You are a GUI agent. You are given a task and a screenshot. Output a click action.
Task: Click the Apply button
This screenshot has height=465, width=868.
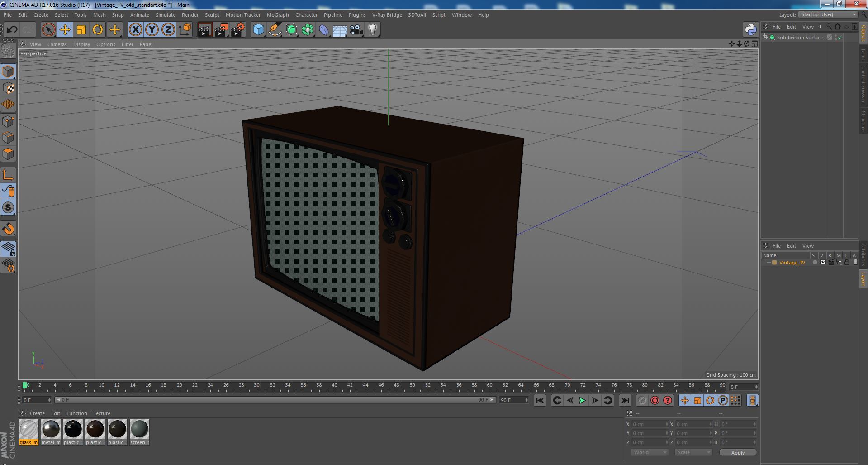pos(738,453)
